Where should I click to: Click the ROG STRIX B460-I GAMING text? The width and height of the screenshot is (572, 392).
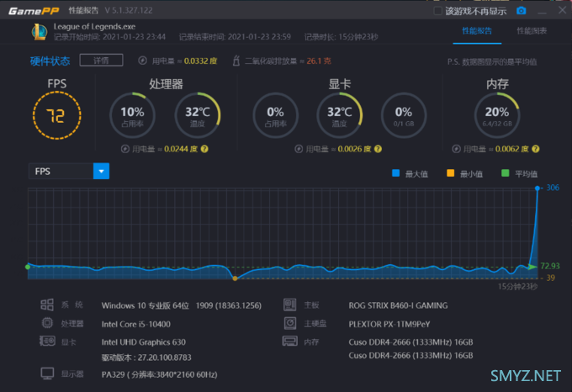pos(398,305)
